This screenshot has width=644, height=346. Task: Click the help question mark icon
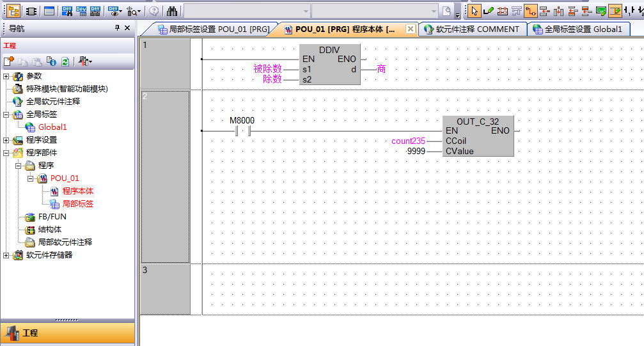click(x=153, y=11)
